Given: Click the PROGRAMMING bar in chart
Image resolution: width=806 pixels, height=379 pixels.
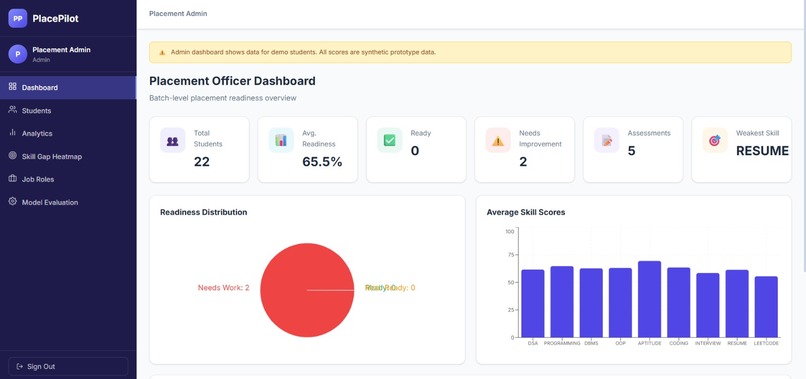Looking at the screenshot, I should 562,302.
